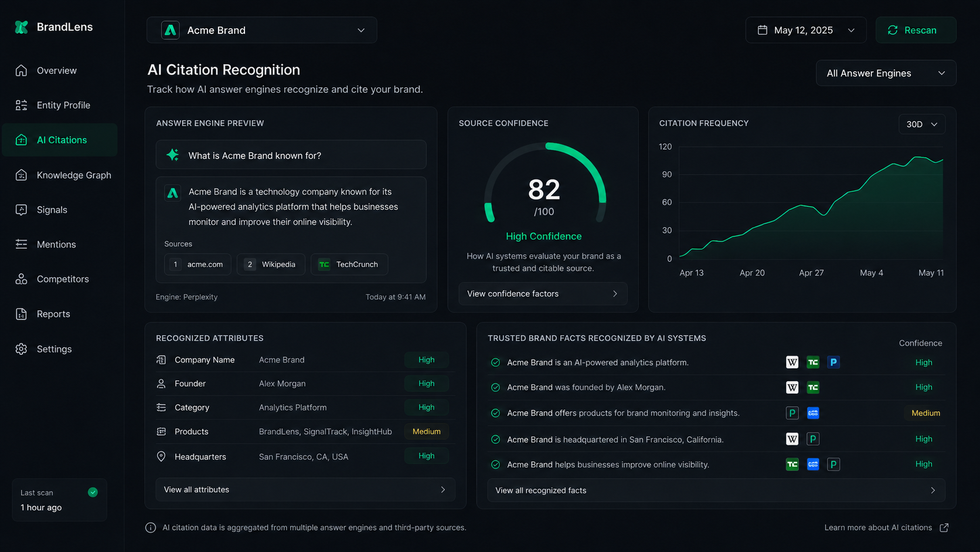Click the Mentions list icon
Viewport: 980px width, 552px height.
click(22, 244)
